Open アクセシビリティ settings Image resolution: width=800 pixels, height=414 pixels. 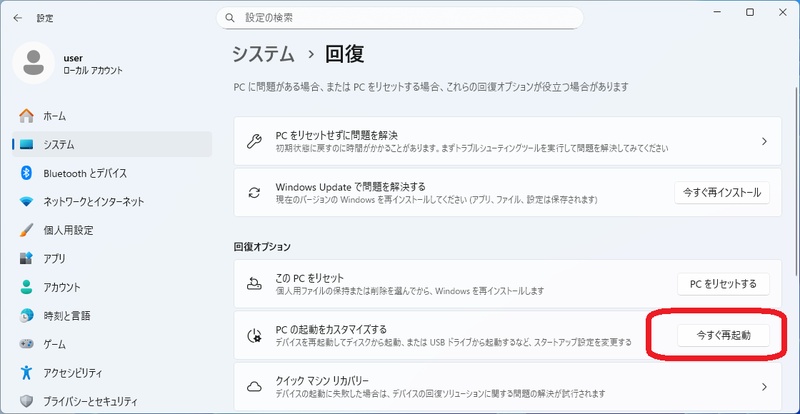tap(112, 373)
